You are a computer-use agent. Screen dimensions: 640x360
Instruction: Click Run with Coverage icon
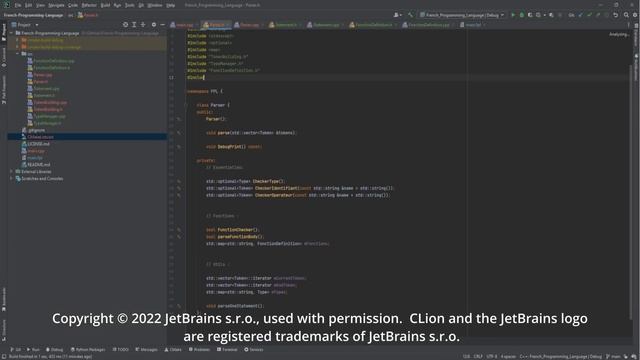click(x=530, y=15)
